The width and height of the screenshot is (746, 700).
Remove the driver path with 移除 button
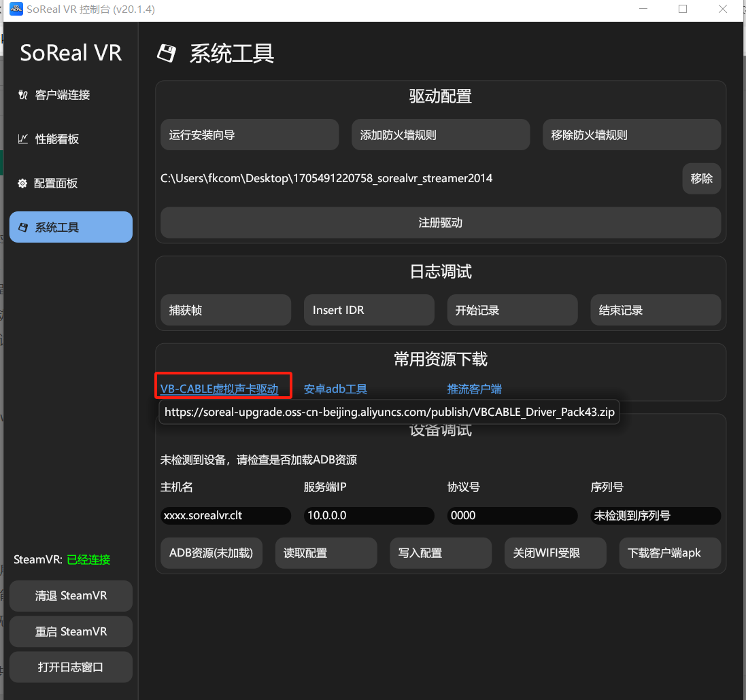[702, 178]
